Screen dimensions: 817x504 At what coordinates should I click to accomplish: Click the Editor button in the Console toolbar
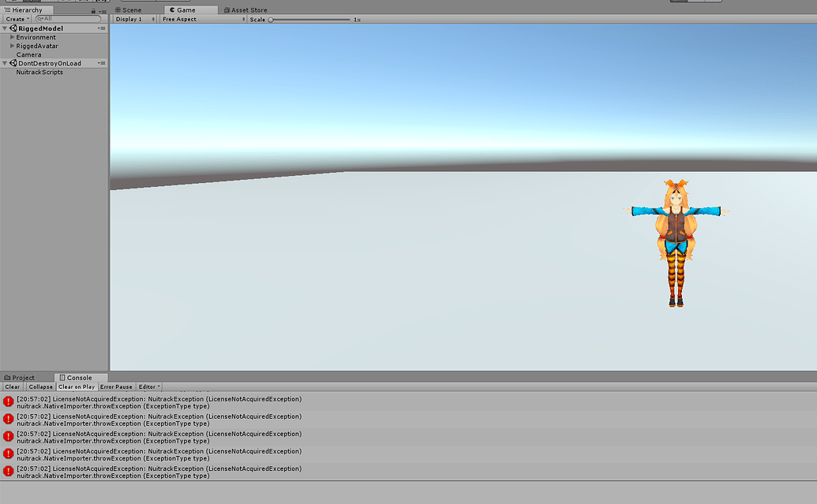tap(148, 386)
